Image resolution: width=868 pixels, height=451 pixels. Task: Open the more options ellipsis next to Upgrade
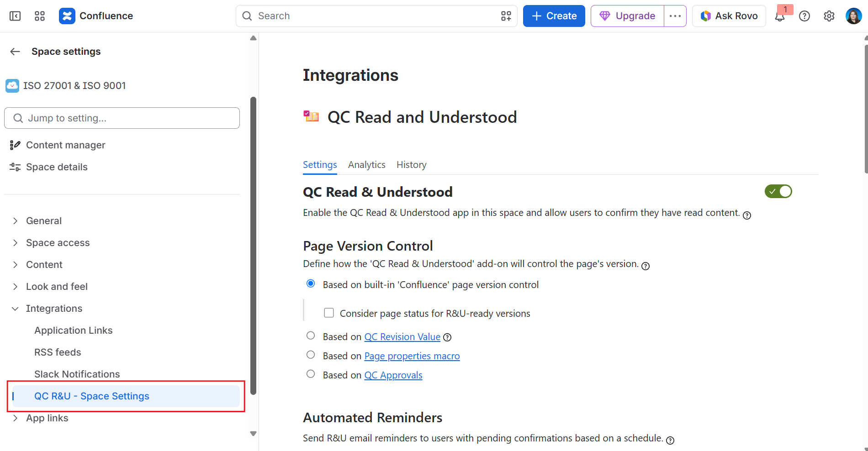pyautogui.click(x=675, y=16)
